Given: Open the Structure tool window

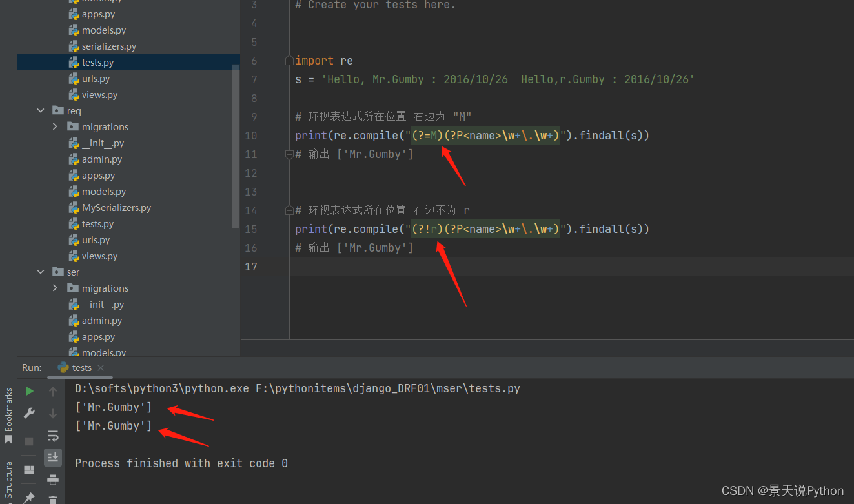Looking at the screenshot, I should 8,481.
